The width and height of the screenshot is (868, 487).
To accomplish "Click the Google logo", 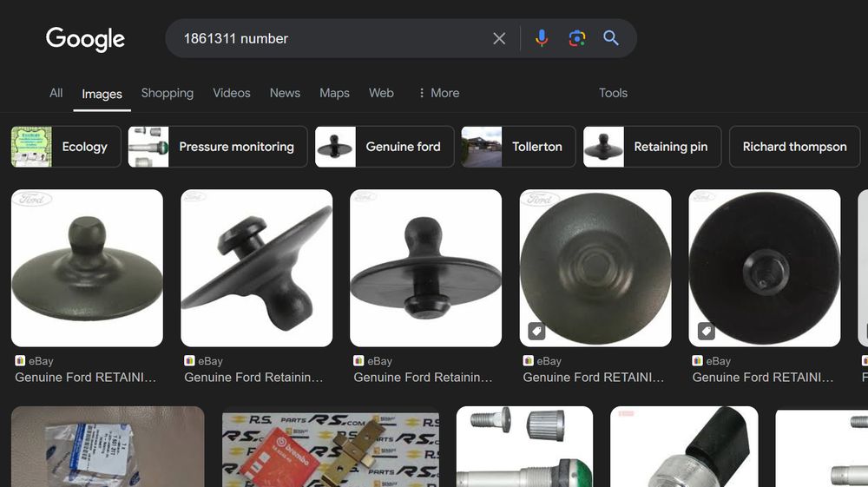I will pyautogui.click(x=85, y=39).
